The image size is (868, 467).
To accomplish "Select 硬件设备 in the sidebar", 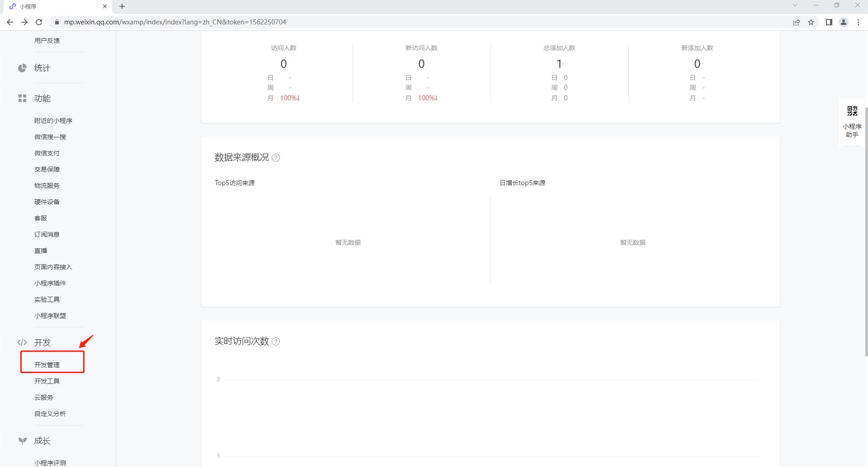I will (47, 202).
